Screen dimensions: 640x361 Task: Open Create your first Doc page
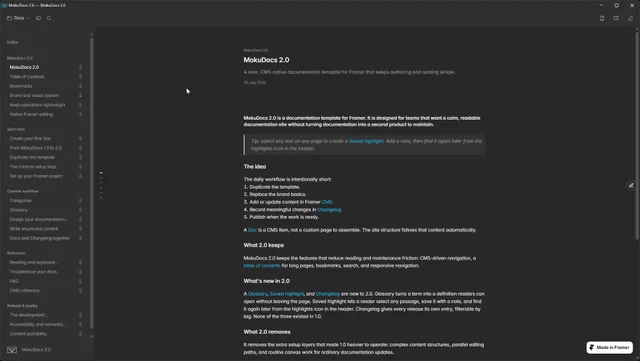(x=31, y=138)
